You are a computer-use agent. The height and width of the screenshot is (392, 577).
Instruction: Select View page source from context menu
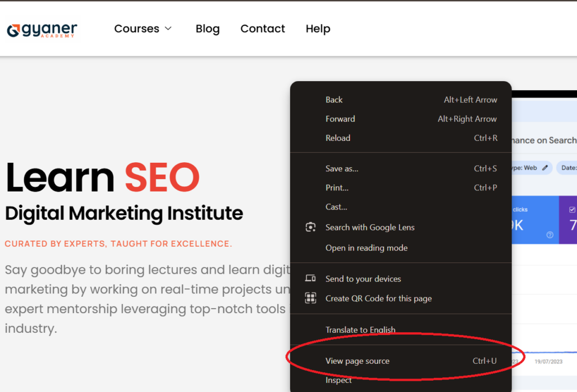point(357,361)
